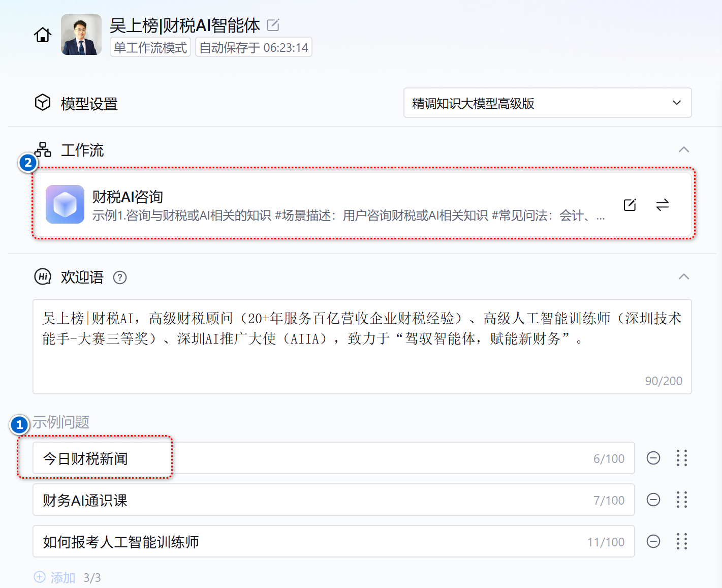The image size is (722, 588).
Task: Open the 精调知识大模型高级版 model dropdown
Action: click(547, 103)
